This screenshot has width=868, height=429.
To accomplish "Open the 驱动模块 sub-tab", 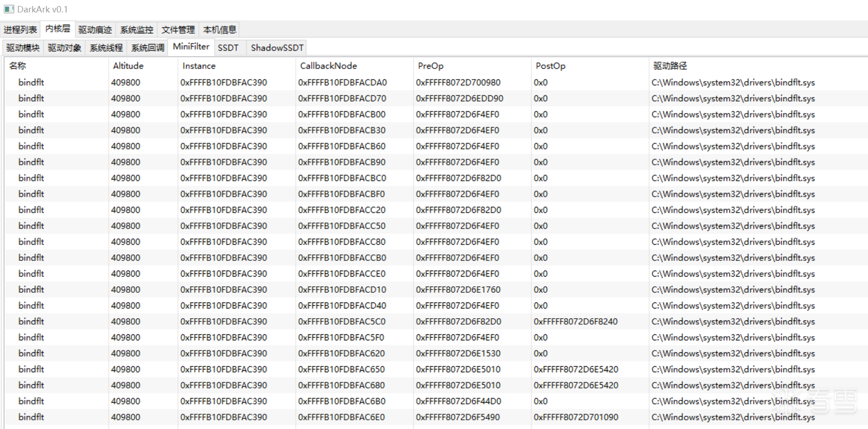I will 23,48.
